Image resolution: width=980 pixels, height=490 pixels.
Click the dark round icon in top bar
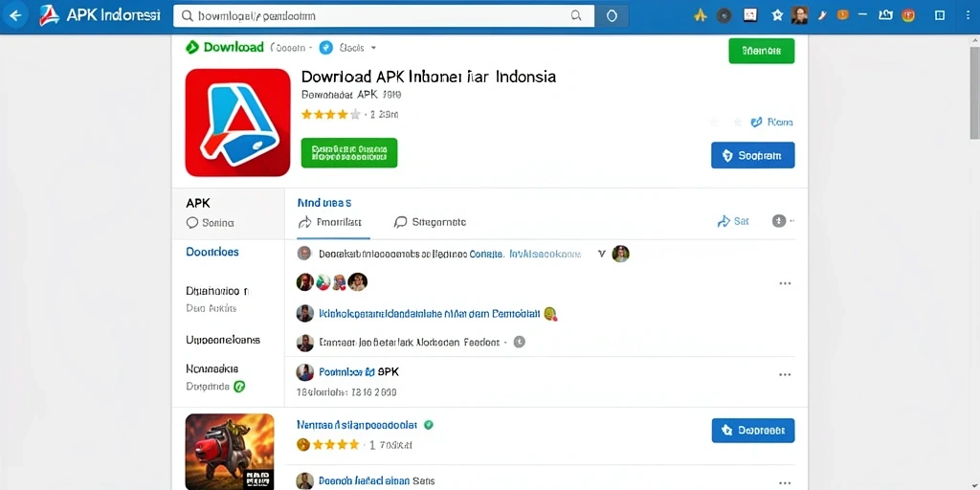click(x=724, y=15)
